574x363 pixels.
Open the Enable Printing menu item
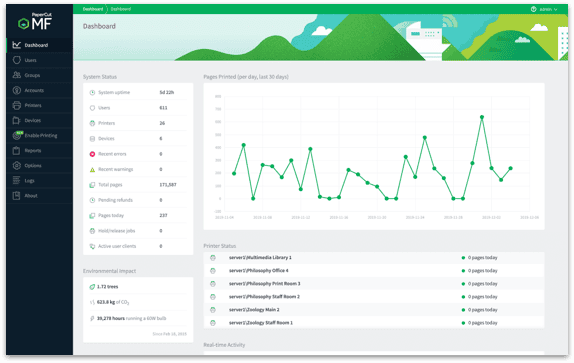pyautogui.click(x=40, y=135)
